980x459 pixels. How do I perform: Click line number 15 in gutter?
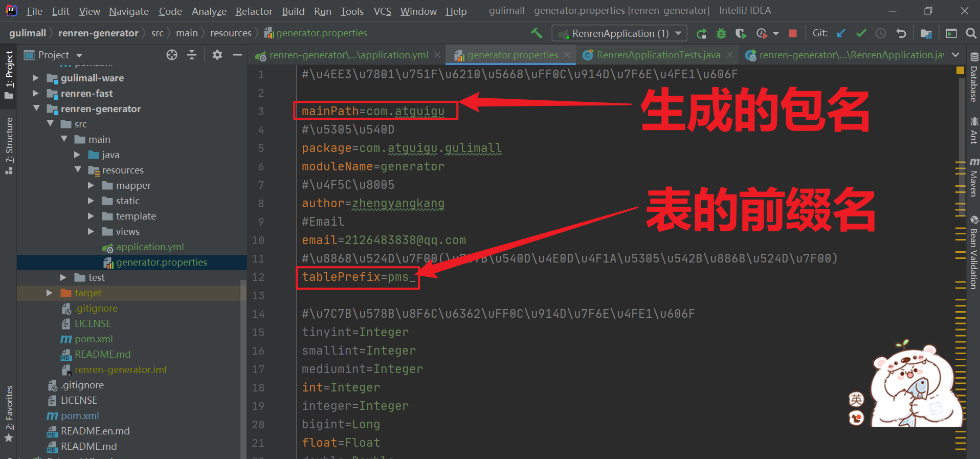[x=258, y=332]
